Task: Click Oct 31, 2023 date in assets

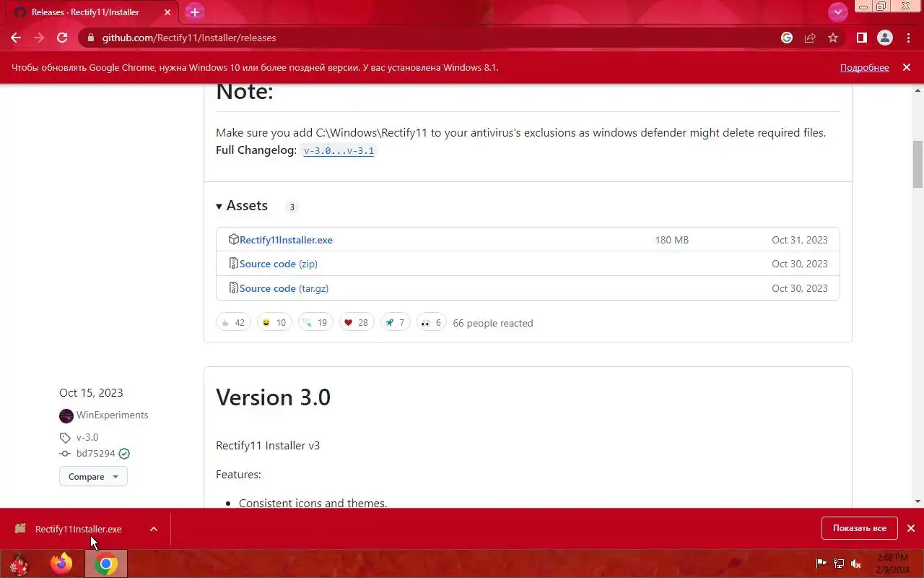Action: pyautogui.click(x=800, y=240)
